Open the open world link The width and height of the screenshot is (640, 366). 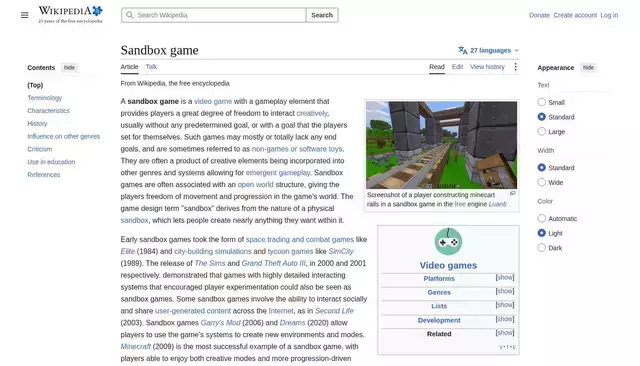(256, 184)
